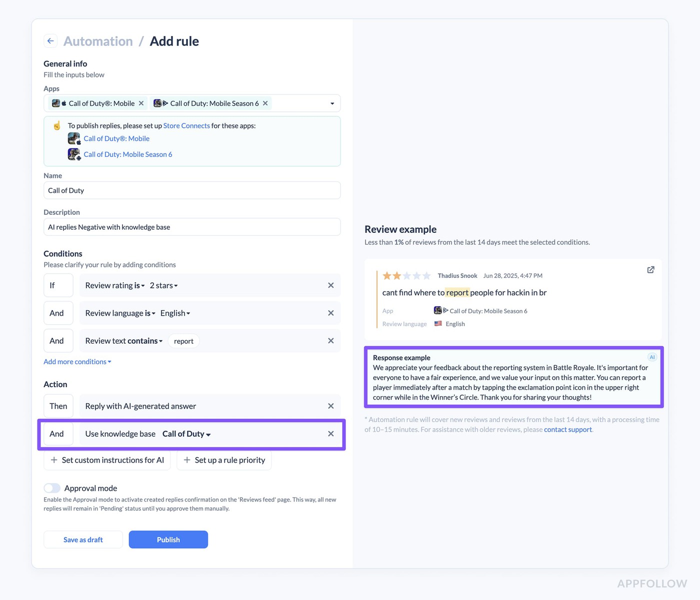Screen dimensions: 700x600
Task: Open the 2 stars rating dropdown
Action: pos(163,285)
